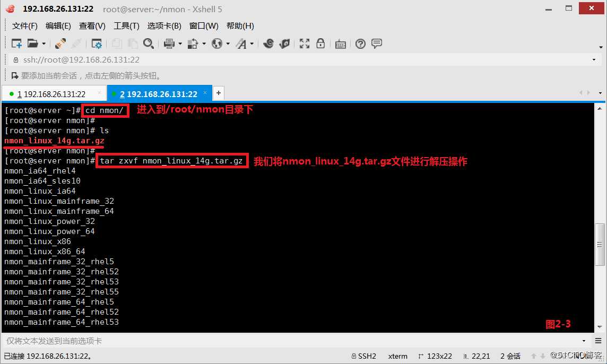Click the keyboard mapping toolbar icon

[340, 44]
